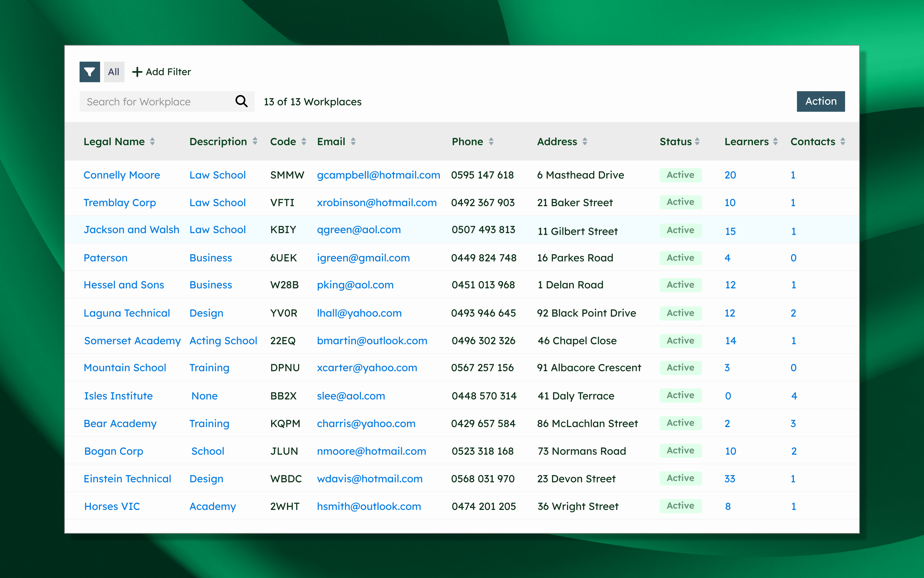Open contacts count 3 for Bear Academy
Image resolution: width=924 pixels, height=578 pixels.
click(793, 424)
